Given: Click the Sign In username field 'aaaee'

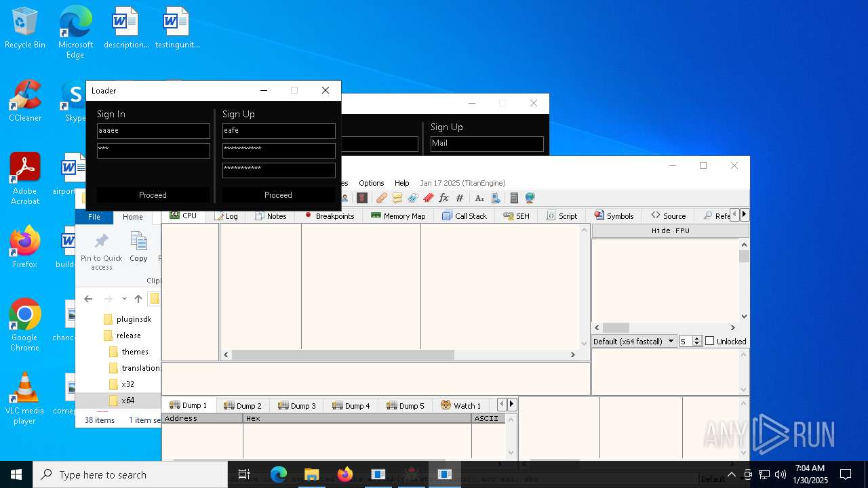Looking at the screenshot, I should tap(153, 131).
